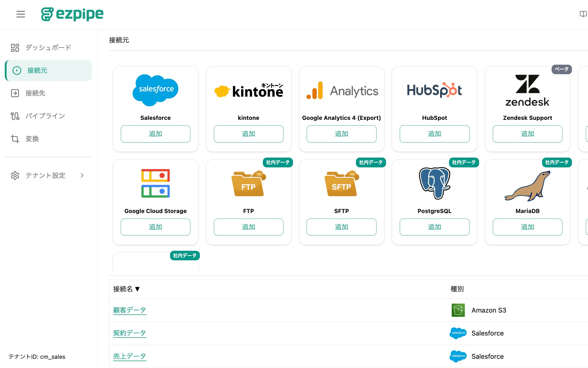
Task: Click 追加 under PostgreSQL
Action: pyautogui.click(x=435, y=227)
